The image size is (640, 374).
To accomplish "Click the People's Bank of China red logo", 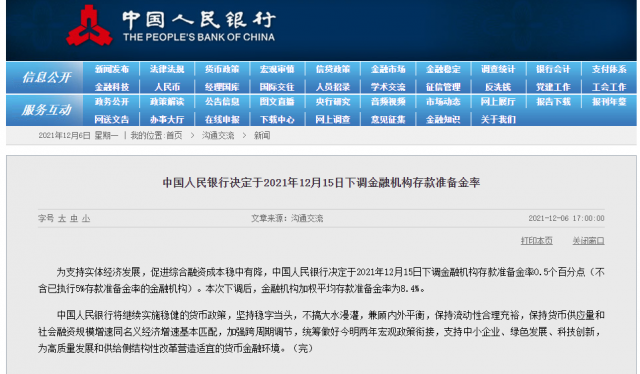I will 89,25.
